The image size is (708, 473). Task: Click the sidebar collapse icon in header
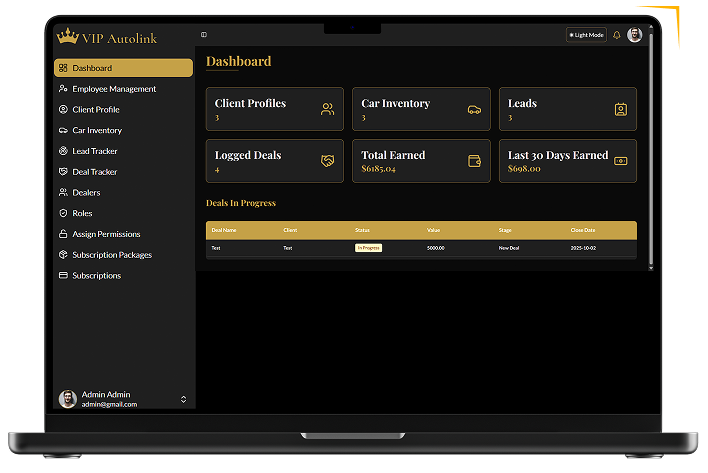pos(204,35)
